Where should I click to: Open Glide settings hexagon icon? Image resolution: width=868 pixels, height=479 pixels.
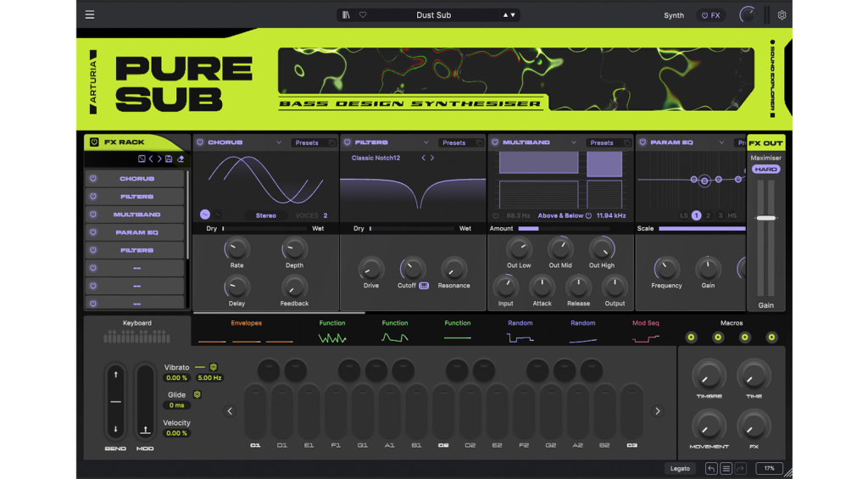point(197,394)
